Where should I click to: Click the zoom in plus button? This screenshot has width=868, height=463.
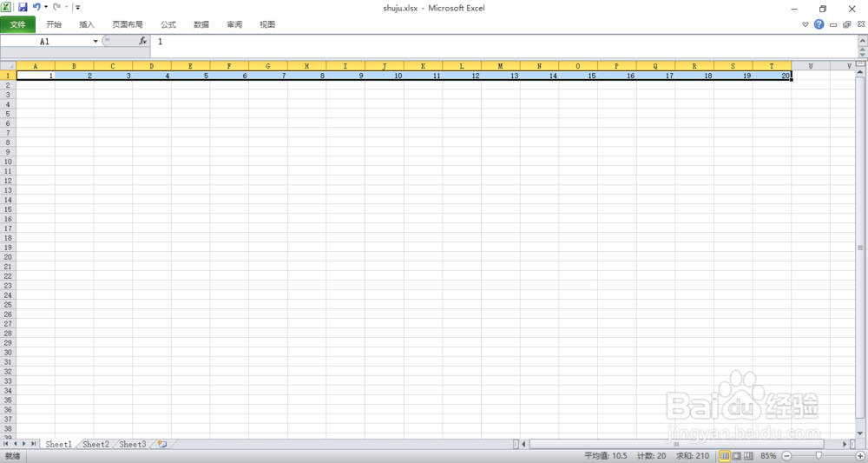[860, 456]
